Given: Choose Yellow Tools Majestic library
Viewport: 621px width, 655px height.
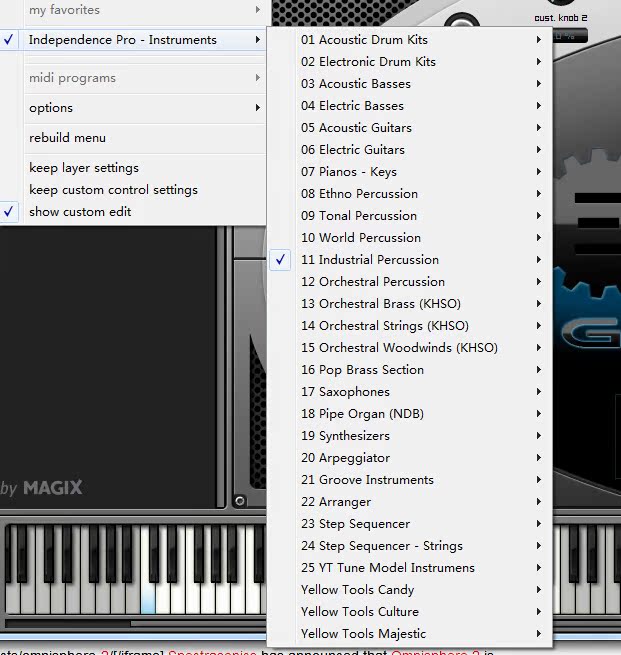Looking at the screenshot, I should click(x=410, y=634).
